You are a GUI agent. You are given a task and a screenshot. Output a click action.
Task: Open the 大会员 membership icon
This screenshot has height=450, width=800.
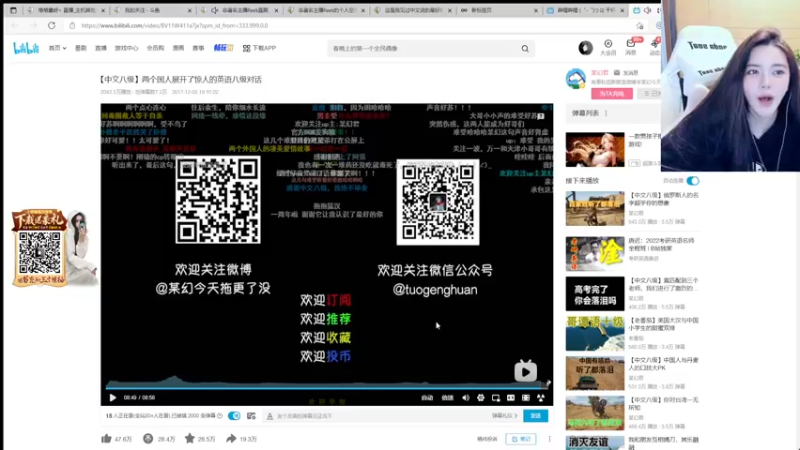tap(608, 47)
